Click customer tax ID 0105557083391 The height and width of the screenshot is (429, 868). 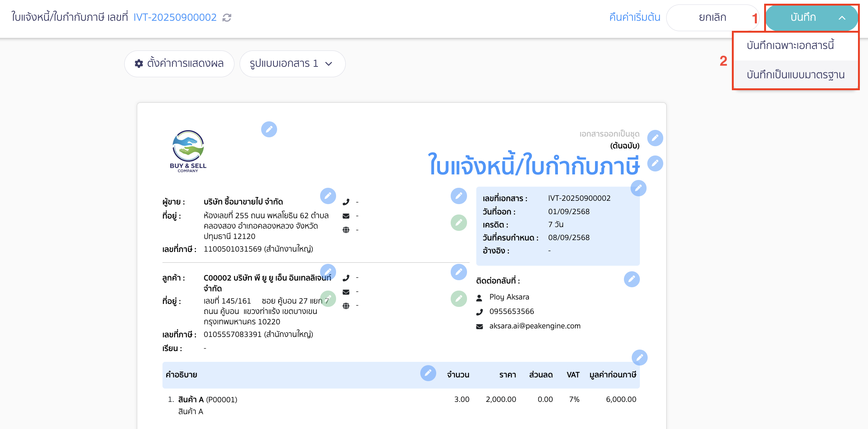click(233, 334)
